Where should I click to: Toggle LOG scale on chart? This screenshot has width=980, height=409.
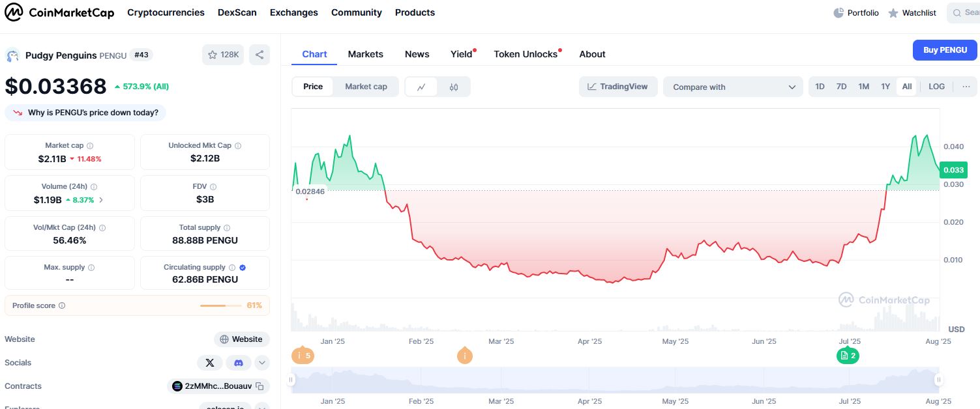936,87
